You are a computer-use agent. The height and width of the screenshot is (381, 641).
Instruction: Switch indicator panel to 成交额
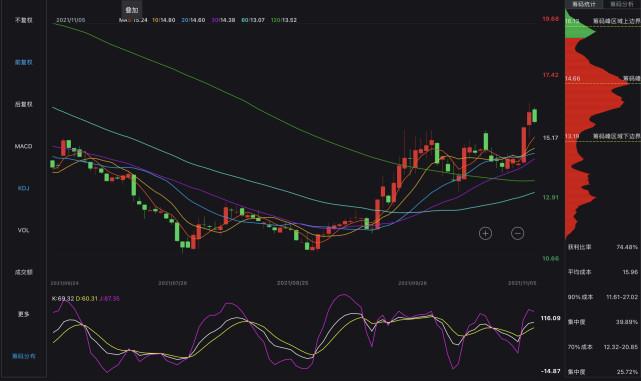coord(23,272)
